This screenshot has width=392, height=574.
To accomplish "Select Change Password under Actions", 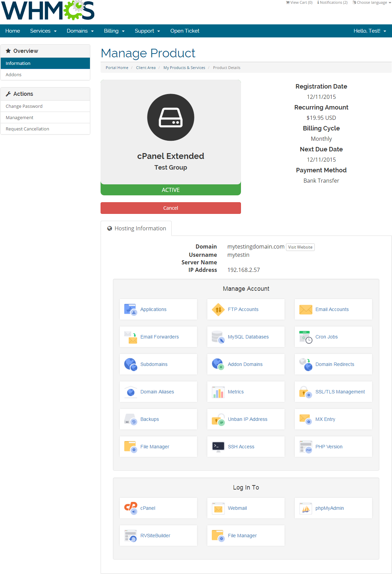I will click(45, 106).
